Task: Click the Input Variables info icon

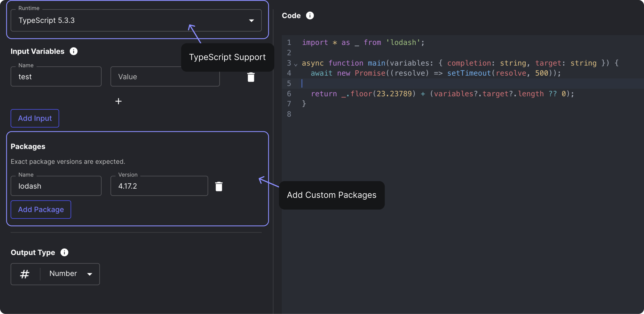Action: point(73,51)
